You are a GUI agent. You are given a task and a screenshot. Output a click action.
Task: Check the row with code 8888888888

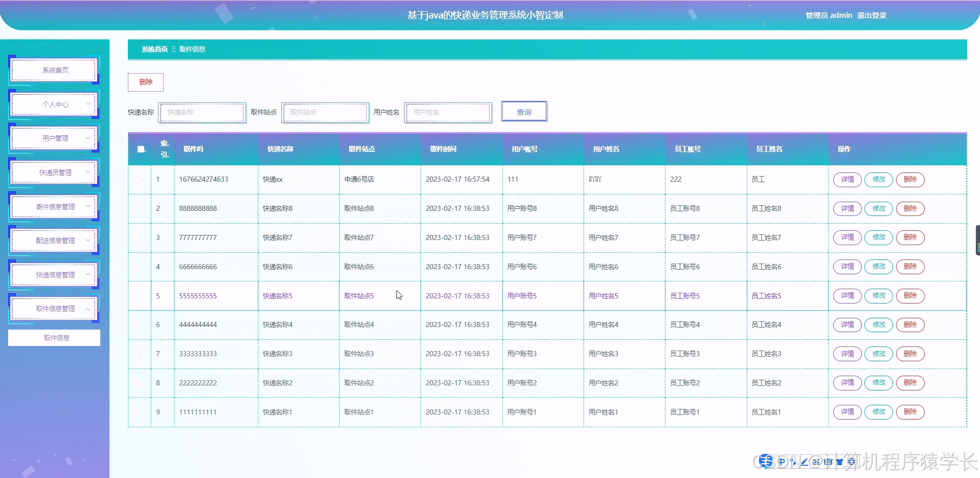pos(137,209)
